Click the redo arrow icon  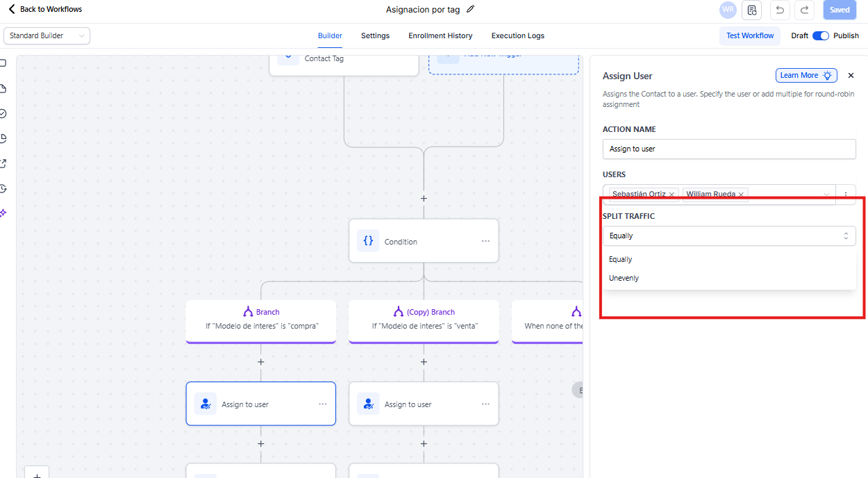(804, 10)
